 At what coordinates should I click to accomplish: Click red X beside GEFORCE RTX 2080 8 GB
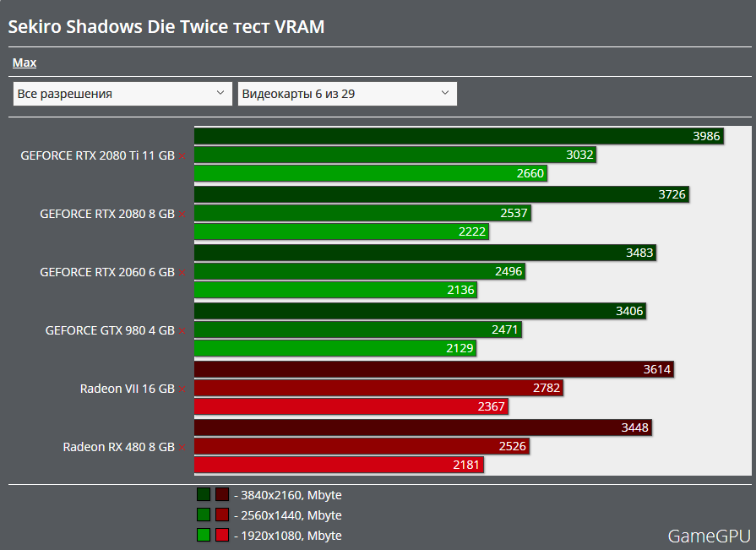click(x=182, y=215)
